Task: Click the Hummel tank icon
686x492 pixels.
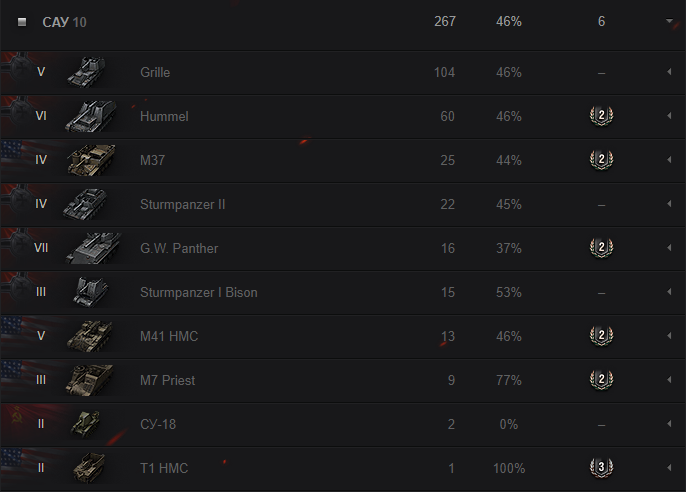Action: 91,116
